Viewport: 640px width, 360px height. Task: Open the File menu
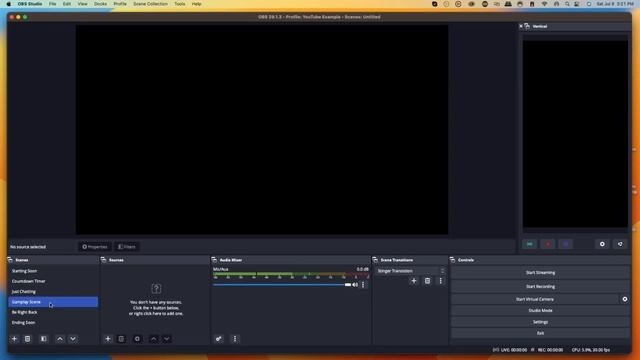pos(53,4)
